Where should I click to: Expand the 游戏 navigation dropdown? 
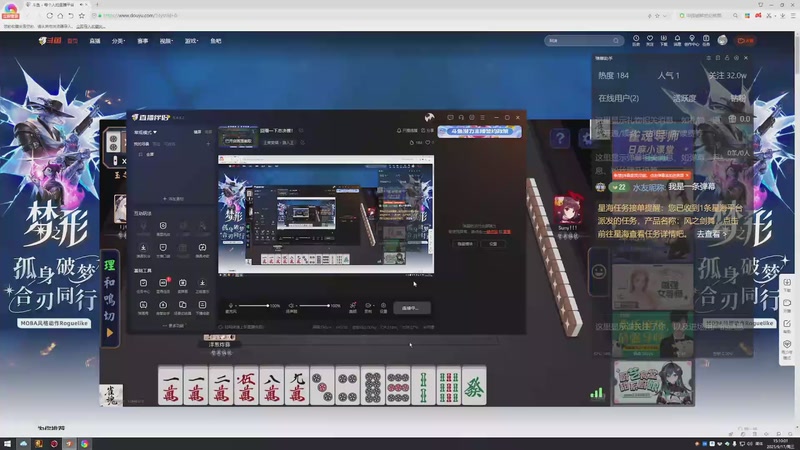pyautogui.click(x=191, y=41)
